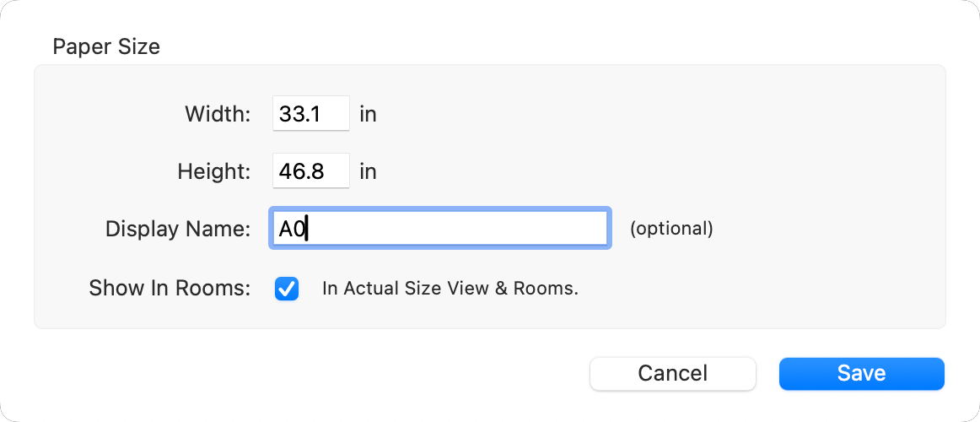The image size is (980, 422).
Task: Click the Save button
Action: point(861,373)
